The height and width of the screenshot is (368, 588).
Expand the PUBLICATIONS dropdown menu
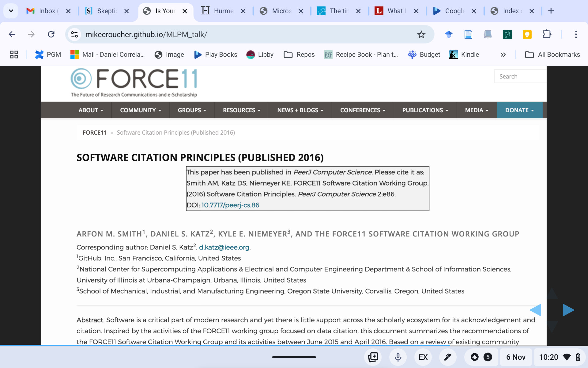click(425, 110)
